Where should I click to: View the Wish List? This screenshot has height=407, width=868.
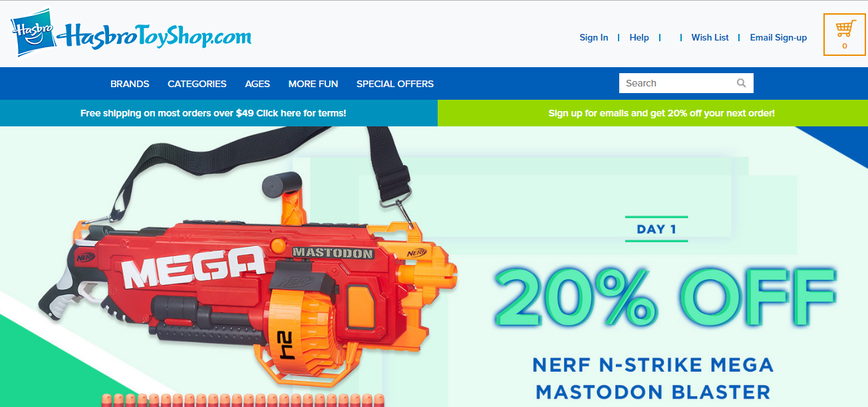710,38
